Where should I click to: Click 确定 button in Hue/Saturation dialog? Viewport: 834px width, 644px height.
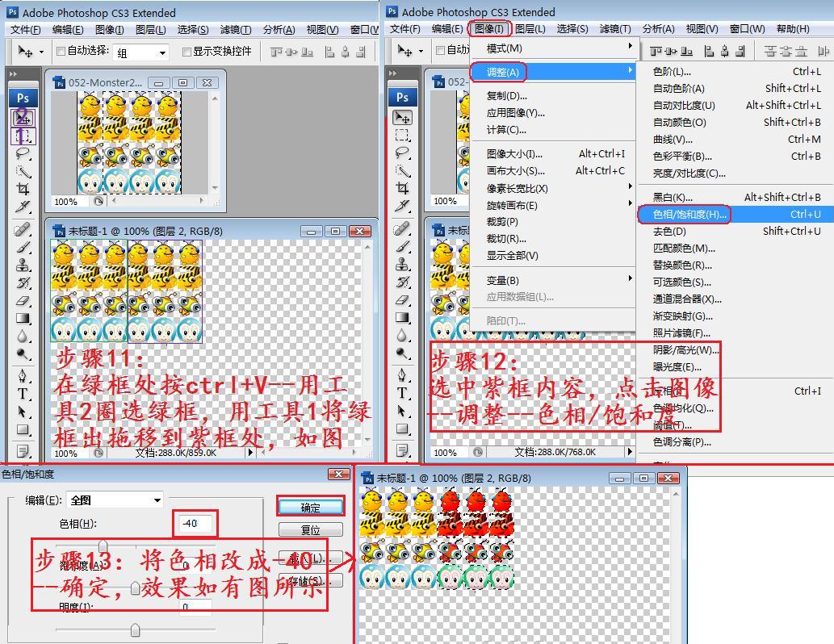[311, 507]
